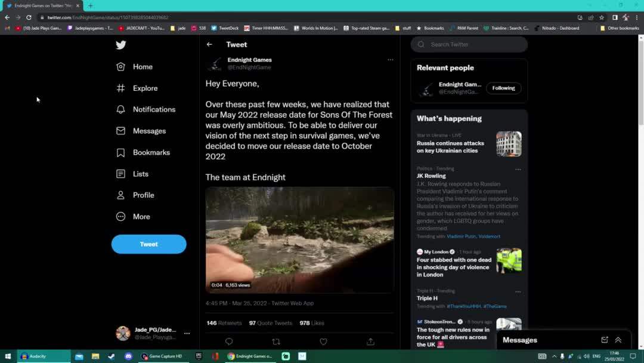Image resolution: width=644 pixels, height=363 pixels.
Task: Click the Twitter bird logo
Action: [120, 45]
